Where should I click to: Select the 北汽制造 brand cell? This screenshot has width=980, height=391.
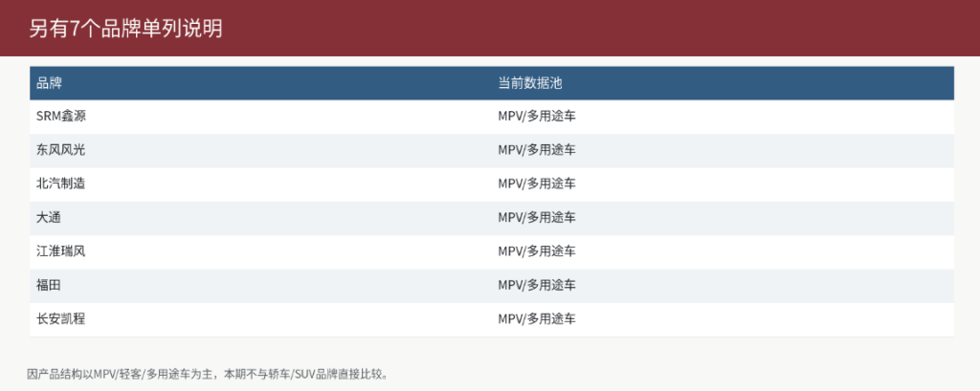pos(260,185)
